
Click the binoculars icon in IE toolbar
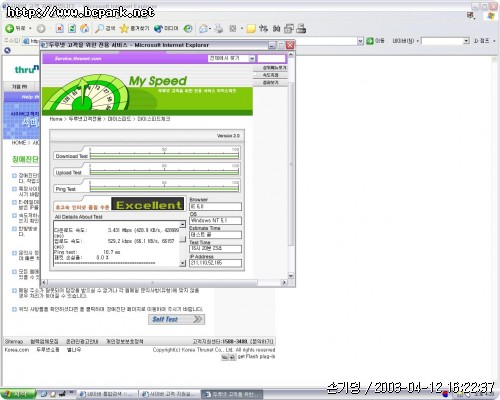pyautogui.click(x=276, y=29)
